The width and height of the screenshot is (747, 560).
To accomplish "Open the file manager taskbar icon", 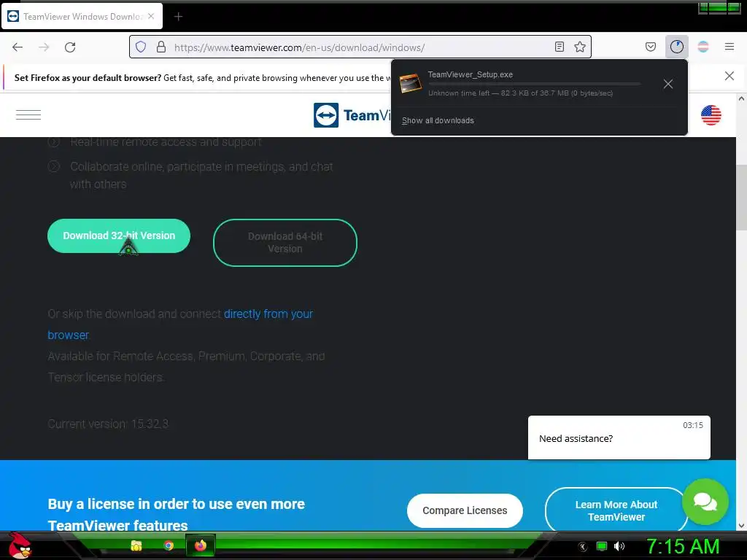I will (x=136, y=545).
